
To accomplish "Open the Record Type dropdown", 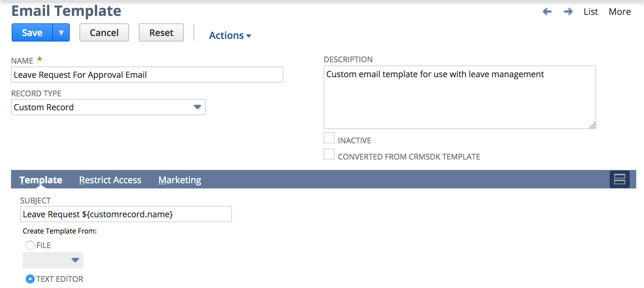I will point(197,107).
